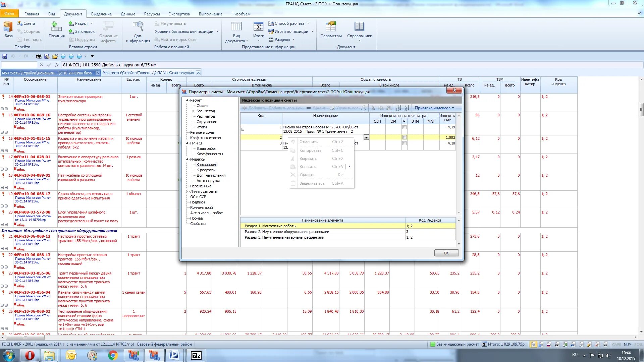Tick the Ч checkbox in index row 3
The image size is (644, 362).
pos(405,143)
